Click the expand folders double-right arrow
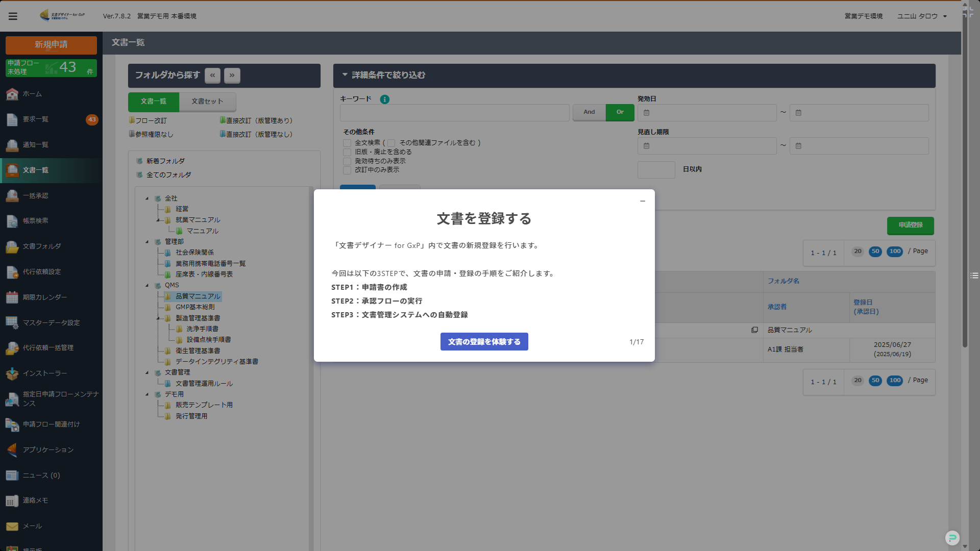The image size is (980, 551). [x=232, y=76]
